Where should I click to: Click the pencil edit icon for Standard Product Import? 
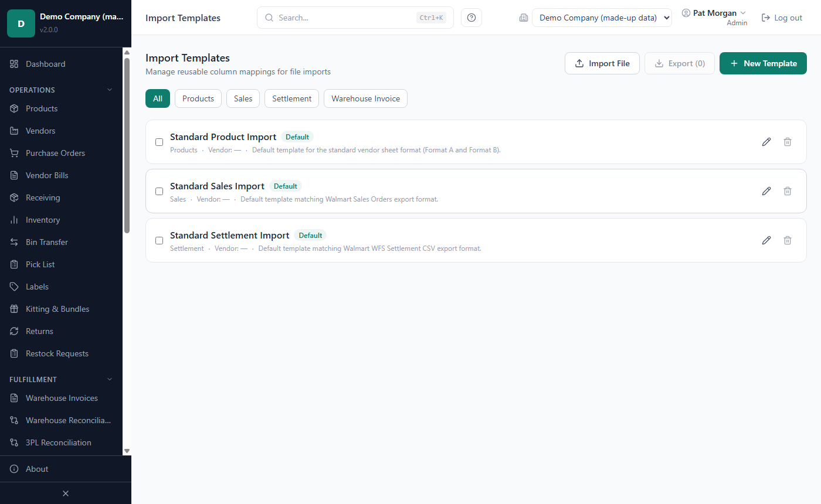(766, 142)
